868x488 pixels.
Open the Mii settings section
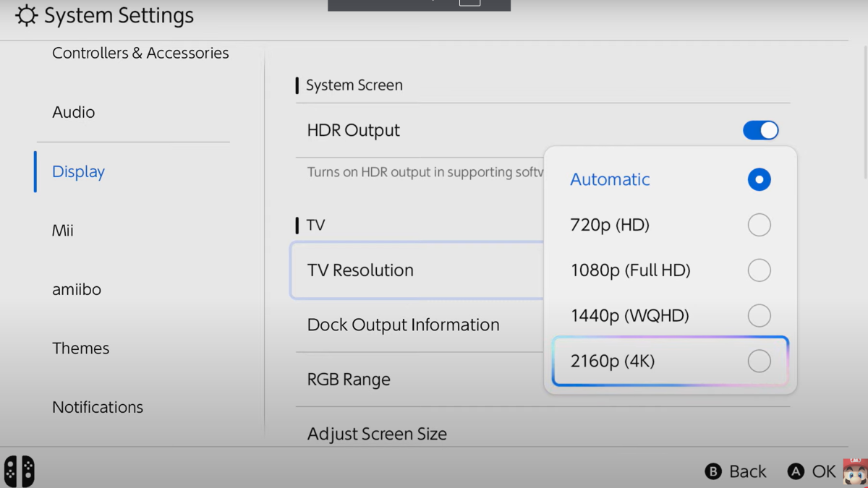coord(63,231)
